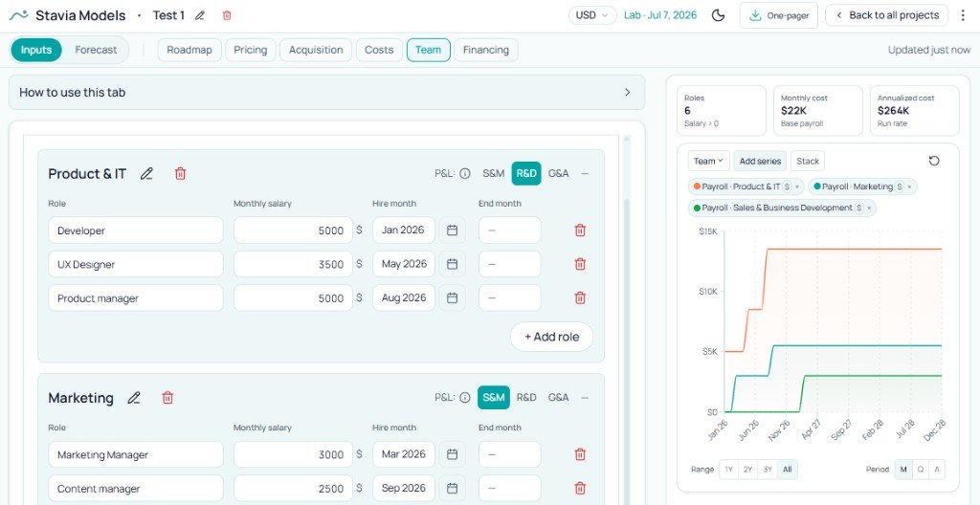Toggle Stack chart mode
The width and height of the screenshot is (980, 505).
click(808, 162)
